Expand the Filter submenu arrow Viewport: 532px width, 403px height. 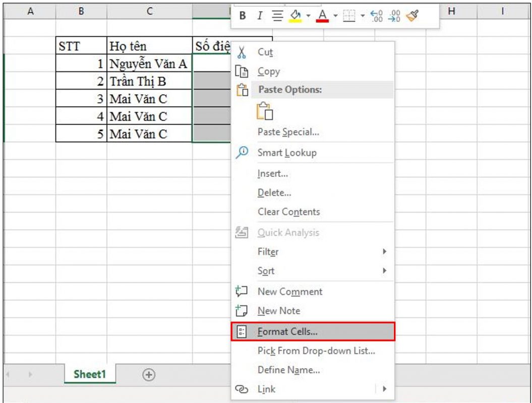click(x=384, y=251)
